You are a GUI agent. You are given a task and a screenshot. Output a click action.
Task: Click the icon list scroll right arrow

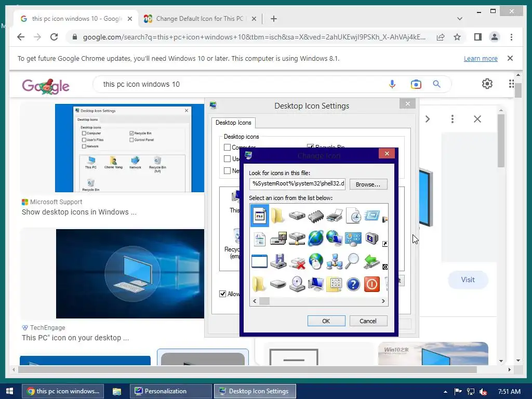[383, 301]
